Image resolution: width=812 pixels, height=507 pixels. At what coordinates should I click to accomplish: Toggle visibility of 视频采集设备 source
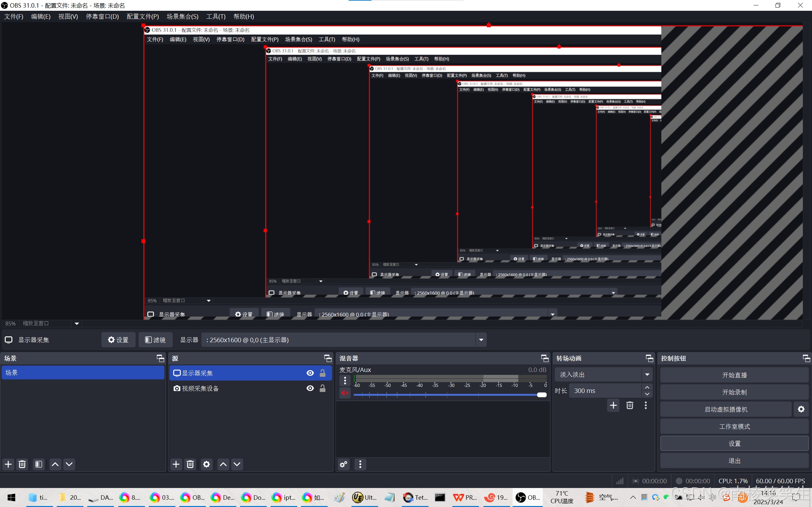coord(310,388)
